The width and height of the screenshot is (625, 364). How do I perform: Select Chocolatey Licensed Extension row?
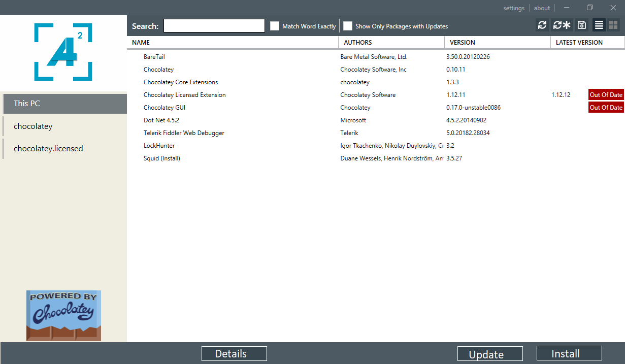click(x=376, y=95)
